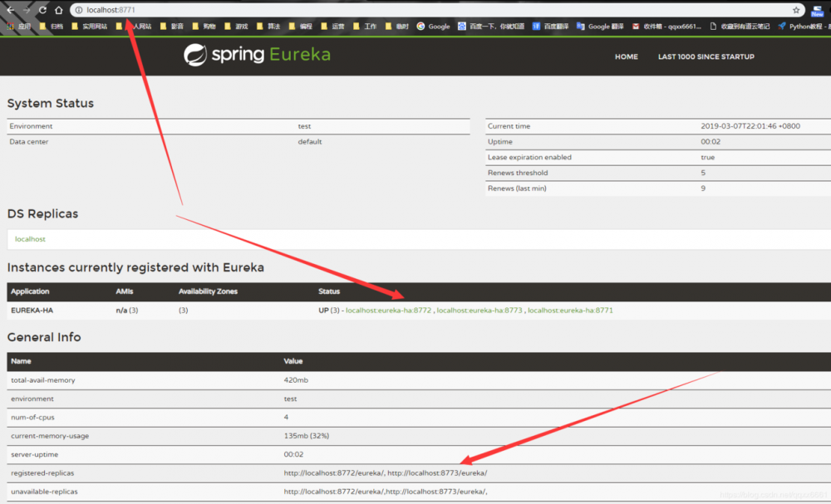Click the AMIs column header

click(x=125, y=291)
